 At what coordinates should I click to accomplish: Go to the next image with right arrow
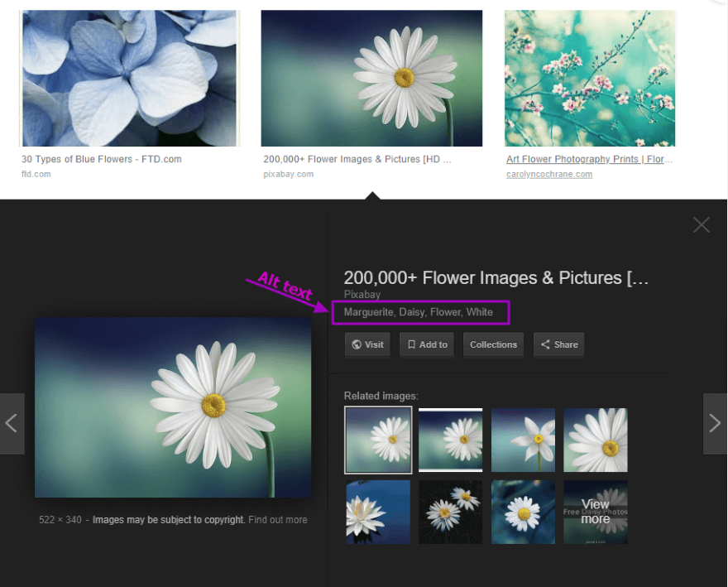pyautogui.click(x=715, y=423)
